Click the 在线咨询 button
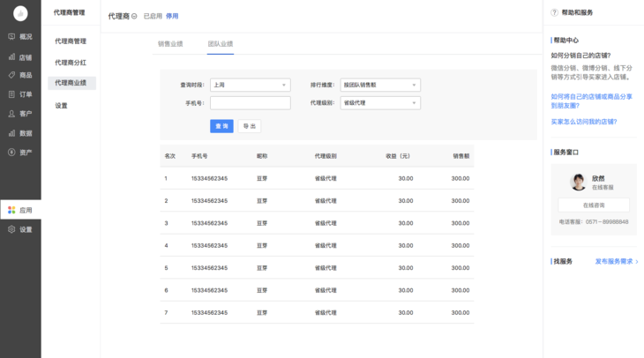The height and width of the screenshot is (358, 644). point(593,205)
